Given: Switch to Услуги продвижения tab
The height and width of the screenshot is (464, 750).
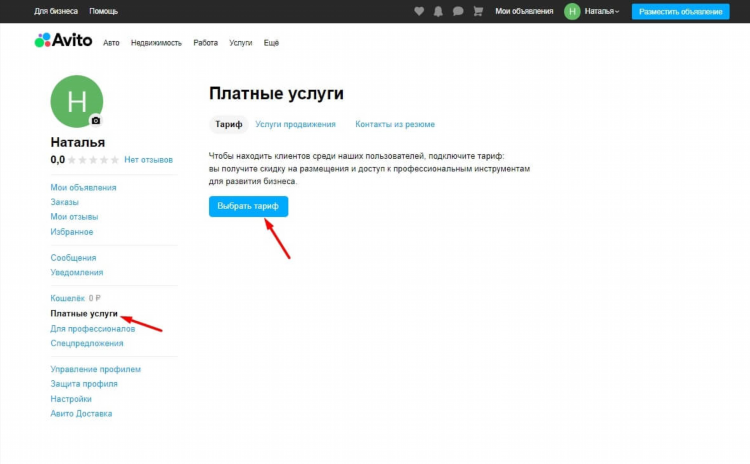Looking at the screenshot, I should (x=296, y=124).
